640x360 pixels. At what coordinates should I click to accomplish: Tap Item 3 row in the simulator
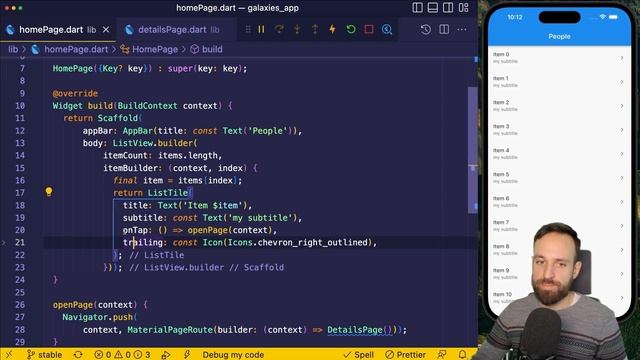[x=559, y=130]
